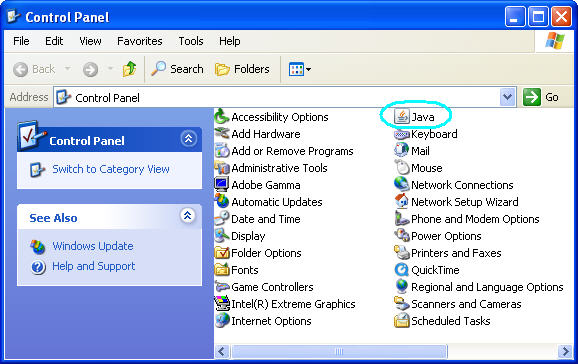
Task: Click the horizontal scrollbar right arrow
Action: (x=565, y=351)
